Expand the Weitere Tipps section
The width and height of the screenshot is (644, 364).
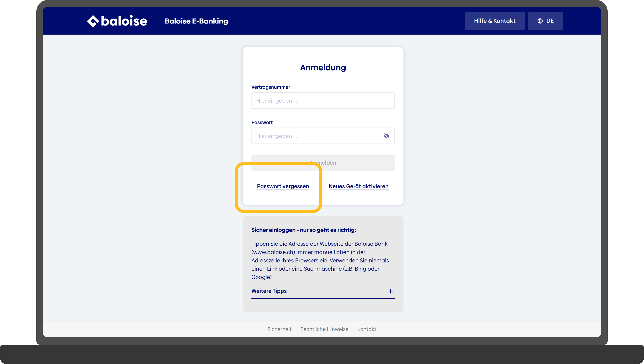pyautogui.click(x=323, y=291)
